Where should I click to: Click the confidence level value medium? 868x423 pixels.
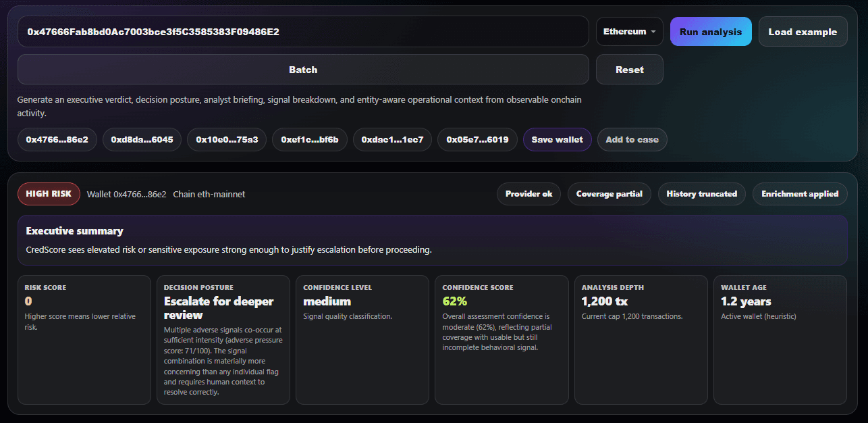[x=327, y=301]
